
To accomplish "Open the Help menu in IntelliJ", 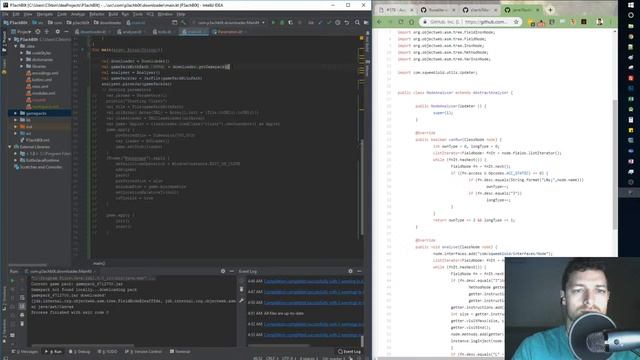I will [x=181, y=14].
